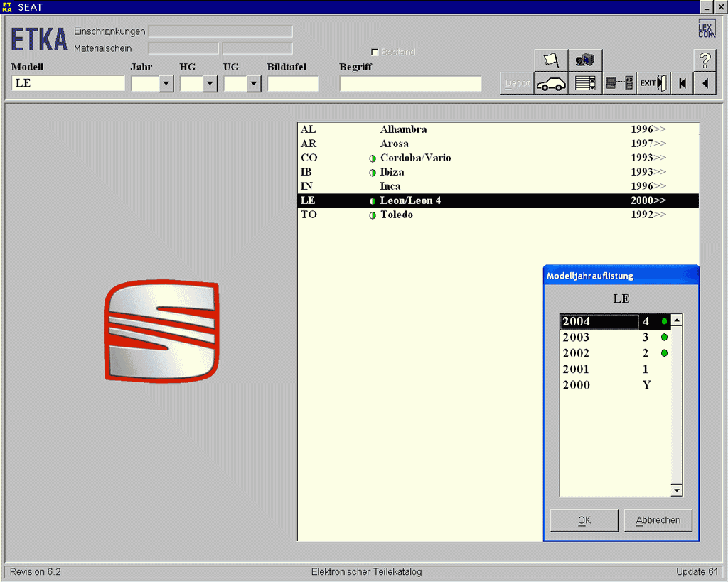
Task: Click the Modelljahrauflistung dialog title bar
Action: pos(621,276)
